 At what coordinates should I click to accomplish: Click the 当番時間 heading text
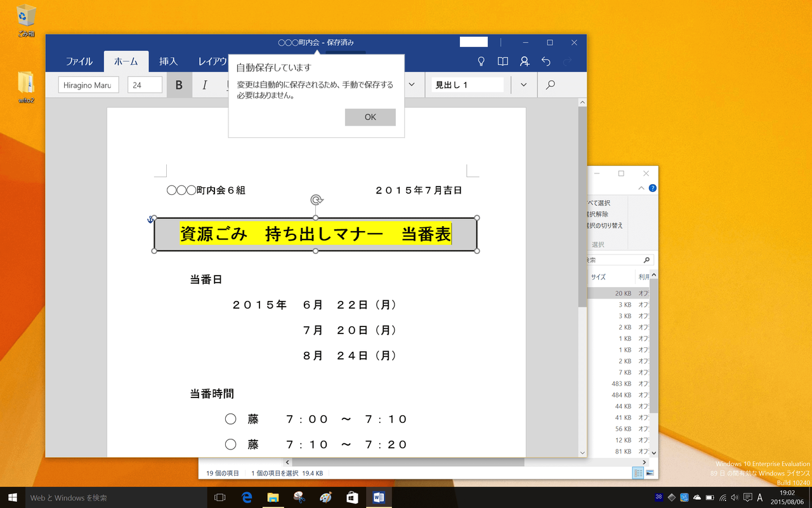coord(212,394)
